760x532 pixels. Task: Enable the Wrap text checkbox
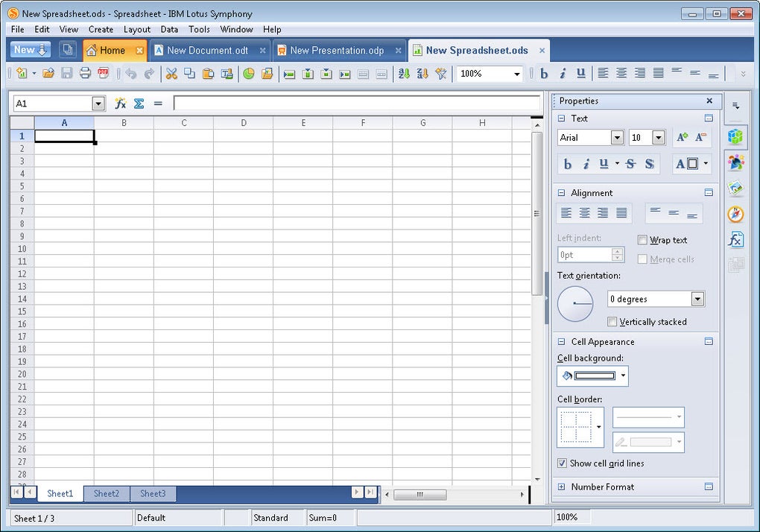tap(642, 240)
